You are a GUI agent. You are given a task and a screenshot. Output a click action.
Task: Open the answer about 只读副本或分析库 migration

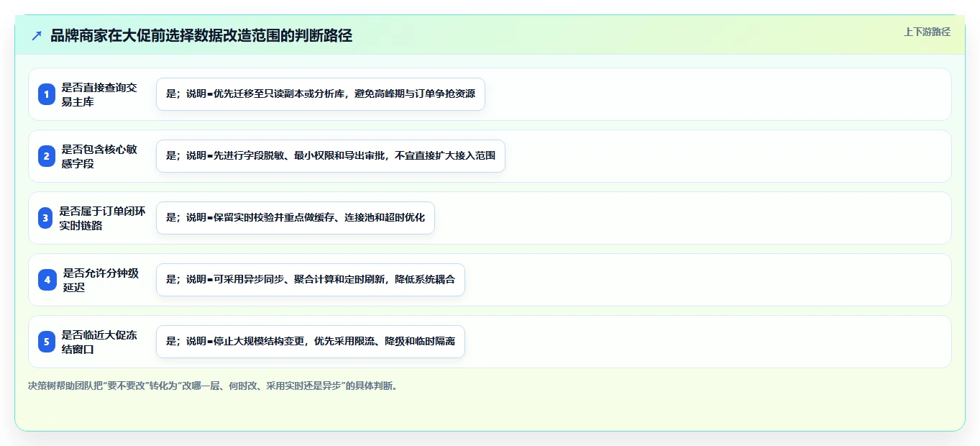(x=321, y=94)
